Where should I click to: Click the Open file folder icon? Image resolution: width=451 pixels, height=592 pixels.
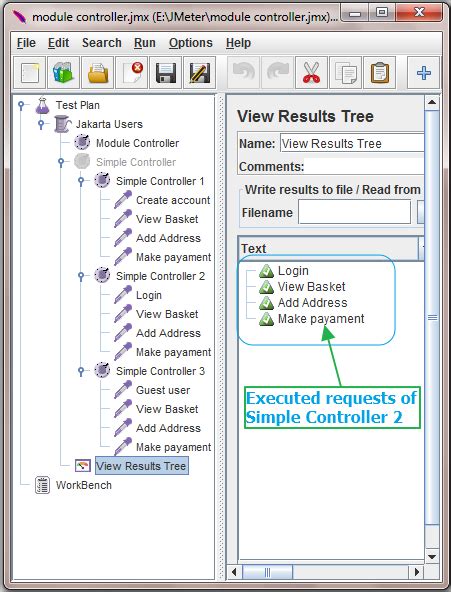point(97,73)
